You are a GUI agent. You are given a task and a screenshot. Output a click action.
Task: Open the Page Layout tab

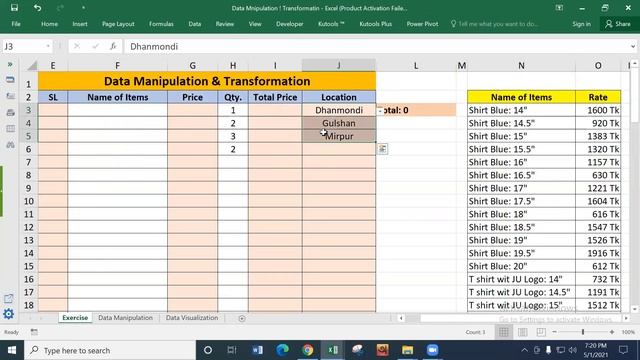point(118,24)
